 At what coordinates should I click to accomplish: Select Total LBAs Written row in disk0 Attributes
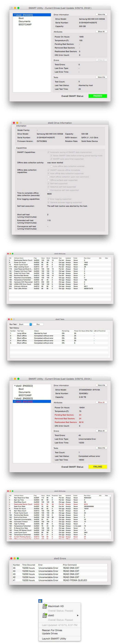pos(60,289)
